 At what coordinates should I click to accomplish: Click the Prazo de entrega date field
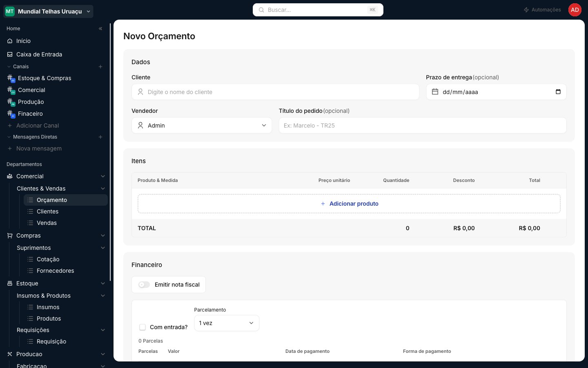click(496, 92)
